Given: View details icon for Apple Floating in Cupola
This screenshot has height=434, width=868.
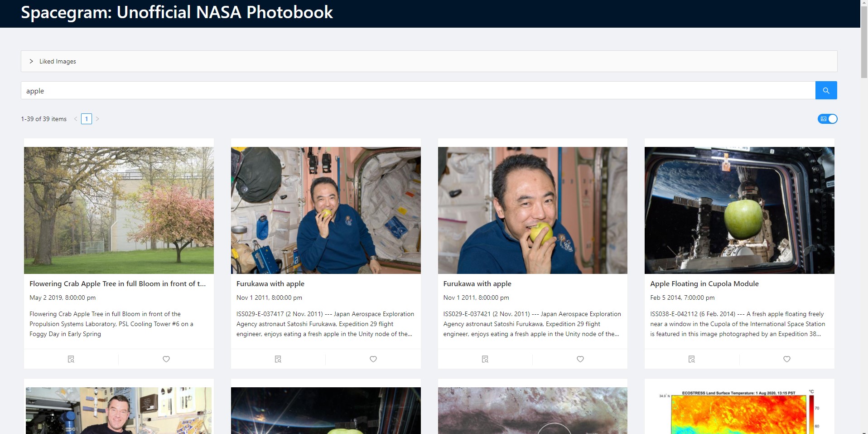Looking at the screenshot, I should tap(692, 359).
